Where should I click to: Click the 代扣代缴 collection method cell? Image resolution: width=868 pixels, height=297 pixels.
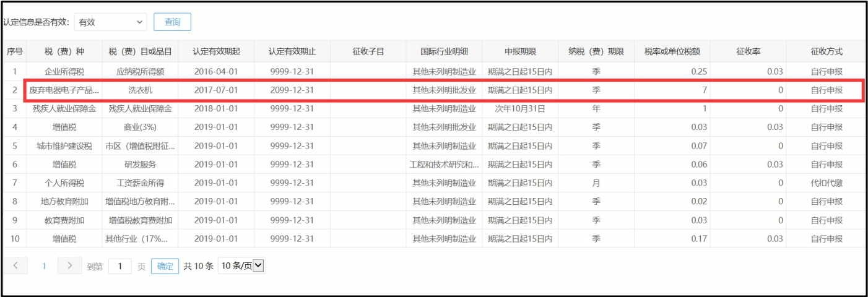tap(826, 183)
